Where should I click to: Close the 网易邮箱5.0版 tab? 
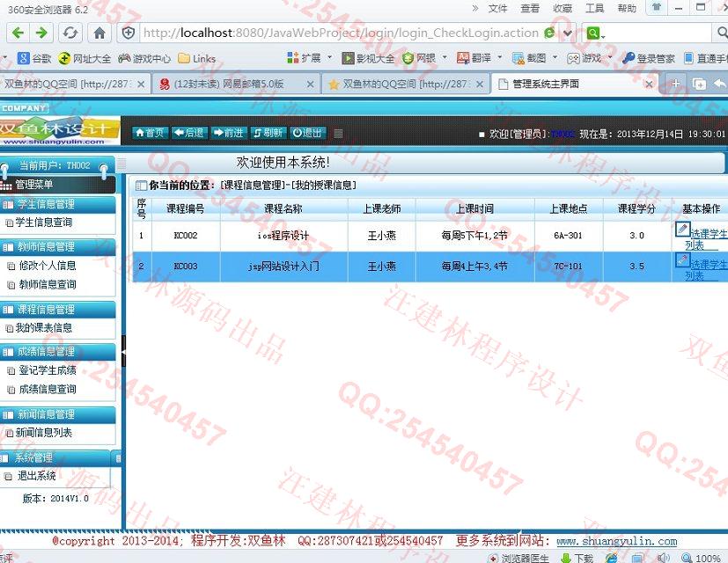[x=310, y=84]
